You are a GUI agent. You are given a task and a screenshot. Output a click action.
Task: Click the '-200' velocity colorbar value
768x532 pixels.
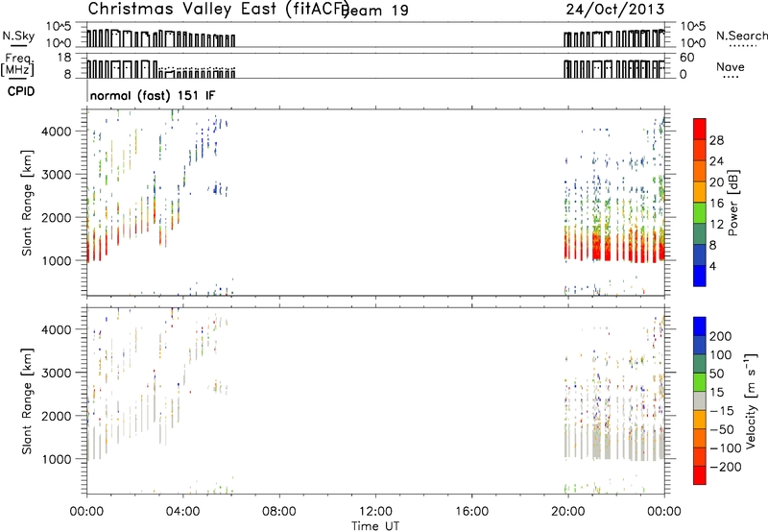(725, 467)
